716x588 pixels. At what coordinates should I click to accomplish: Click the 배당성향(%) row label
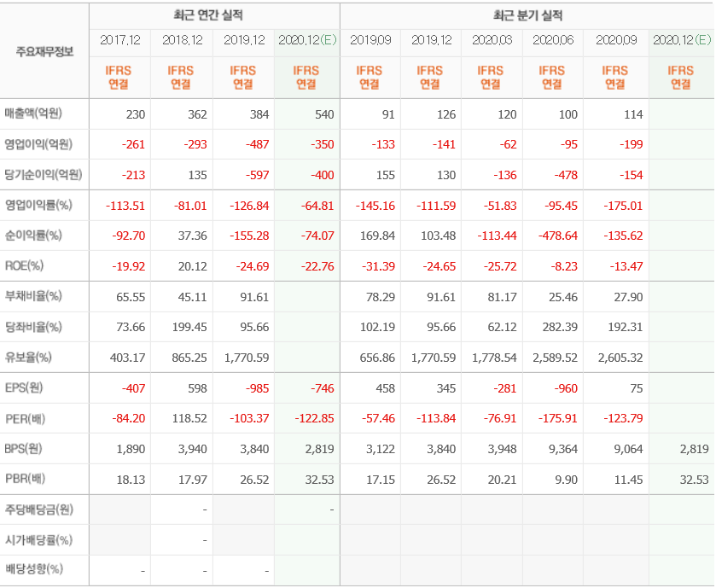pyautogui.click(x=34, y=569)
